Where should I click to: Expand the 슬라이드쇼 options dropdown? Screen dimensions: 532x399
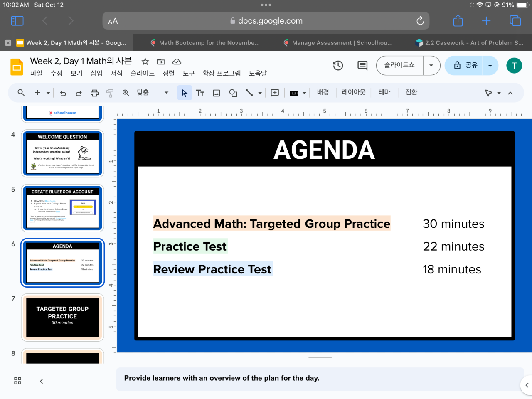click(x=431, y=65)
